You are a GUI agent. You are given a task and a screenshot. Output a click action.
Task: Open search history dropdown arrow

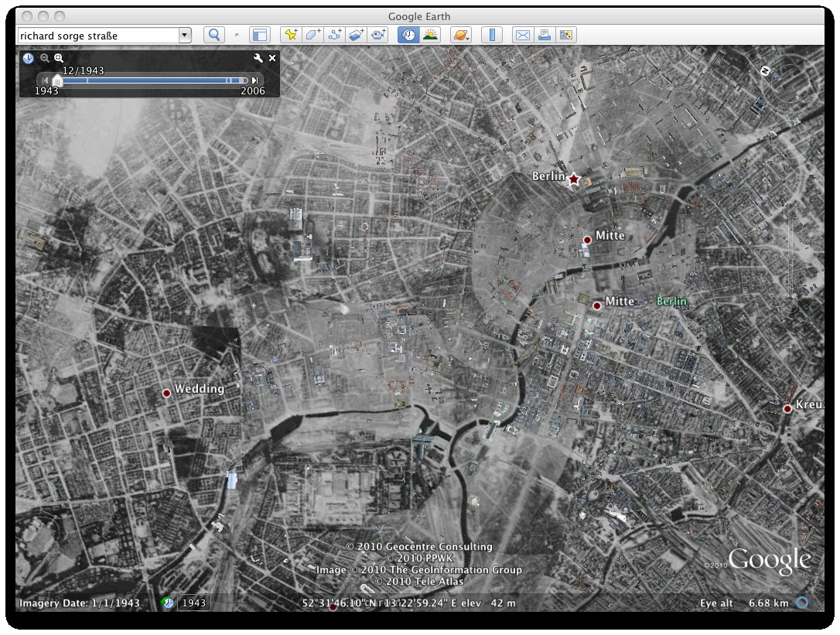pyautogui.click(x=184, y=35)
